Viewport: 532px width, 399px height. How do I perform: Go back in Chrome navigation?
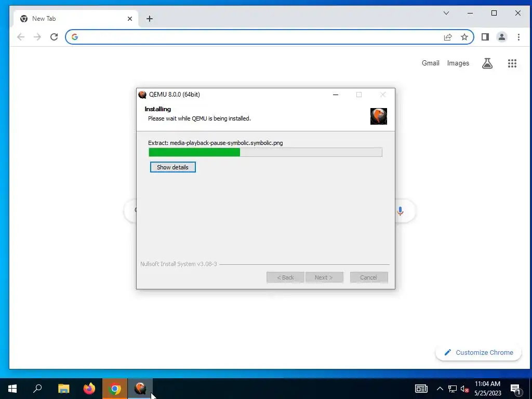click(21, 37)
